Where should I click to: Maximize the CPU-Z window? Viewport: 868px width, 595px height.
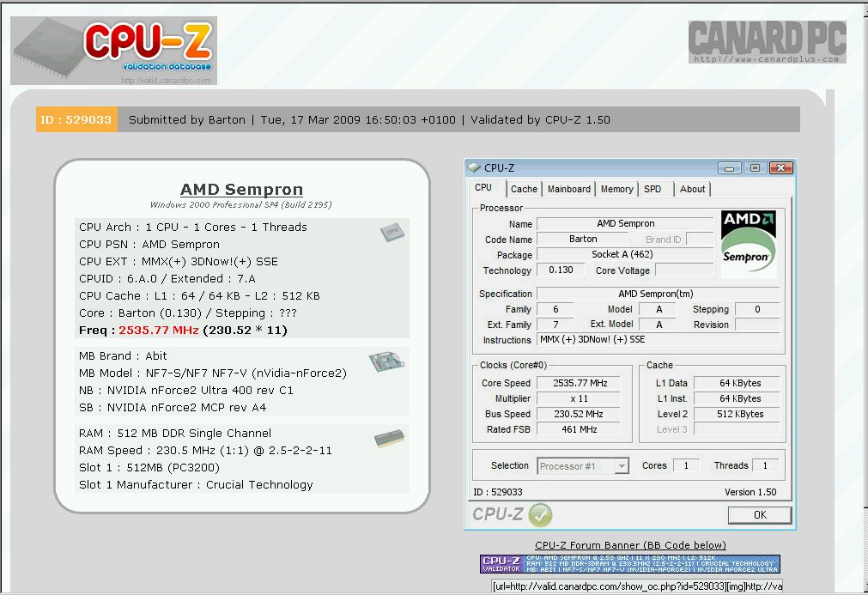click(755, 167)
